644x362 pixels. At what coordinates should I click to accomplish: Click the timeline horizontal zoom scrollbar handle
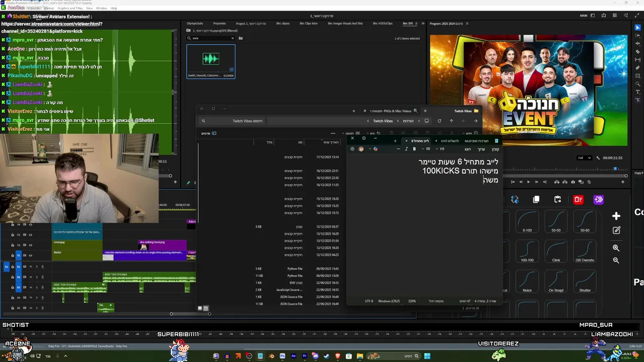190,314
